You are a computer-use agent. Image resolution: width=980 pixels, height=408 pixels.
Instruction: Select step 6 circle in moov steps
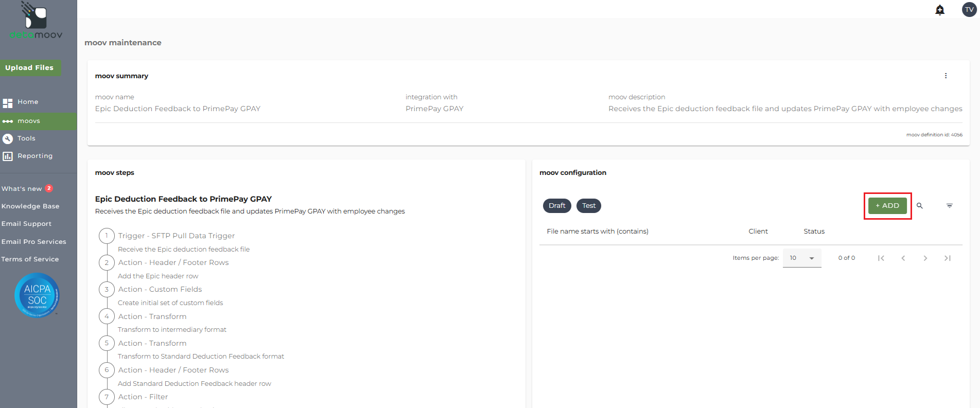(x=107, y=370)
